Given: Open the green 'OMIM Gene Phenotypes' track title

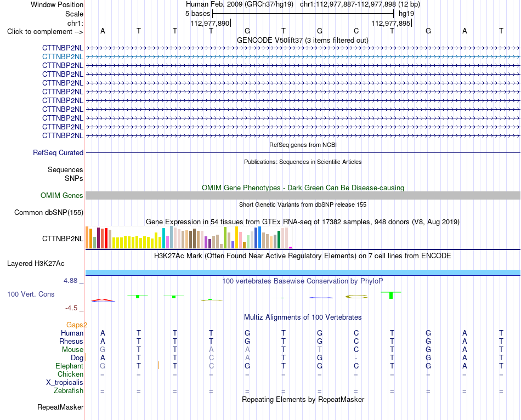Looking at the screenshot, I should click(303, 188).
